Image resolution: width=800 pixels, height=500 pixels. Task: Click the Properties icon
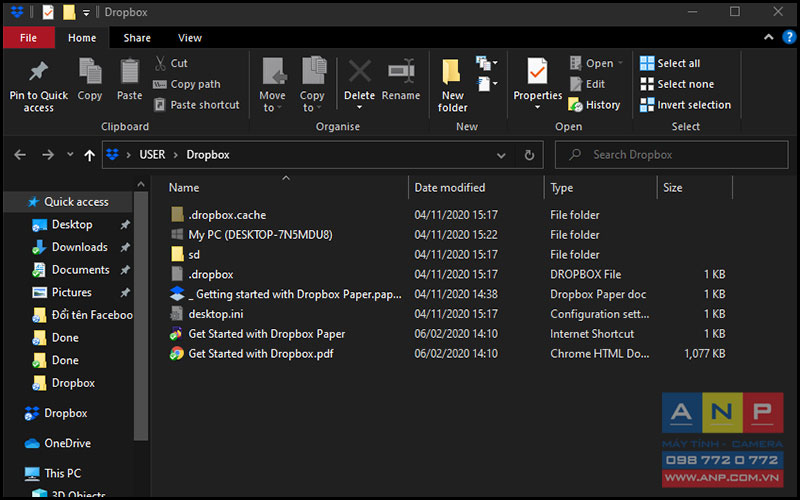(x=537, y=71)
